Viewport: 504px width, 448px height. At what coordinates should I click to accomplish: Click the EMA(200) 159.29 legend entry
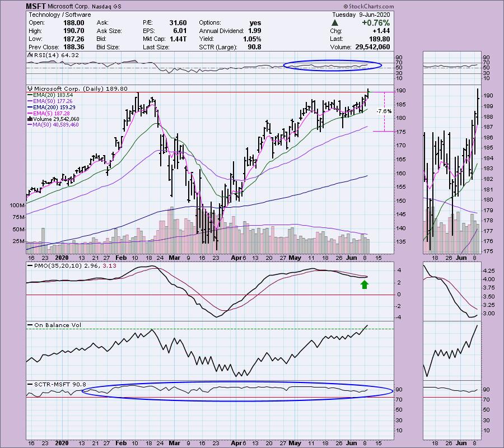click(x=52, y=108)
